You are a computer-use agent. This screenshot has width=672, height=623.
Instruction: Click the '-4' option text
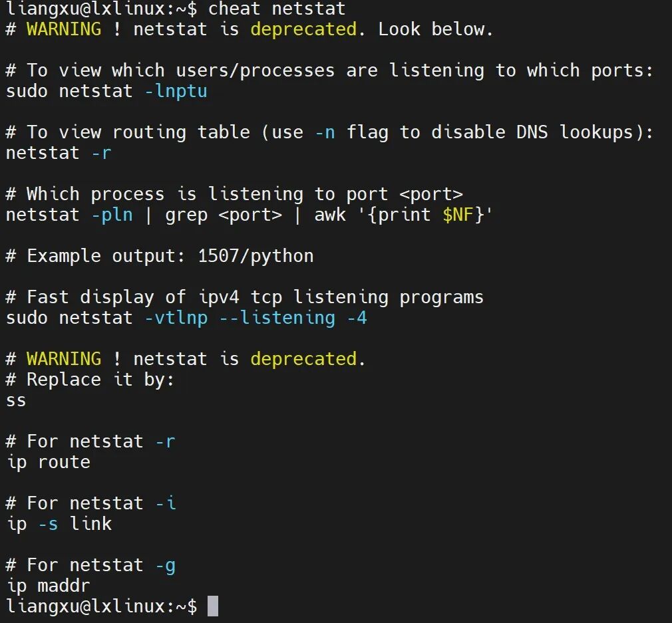pos(357,318)
